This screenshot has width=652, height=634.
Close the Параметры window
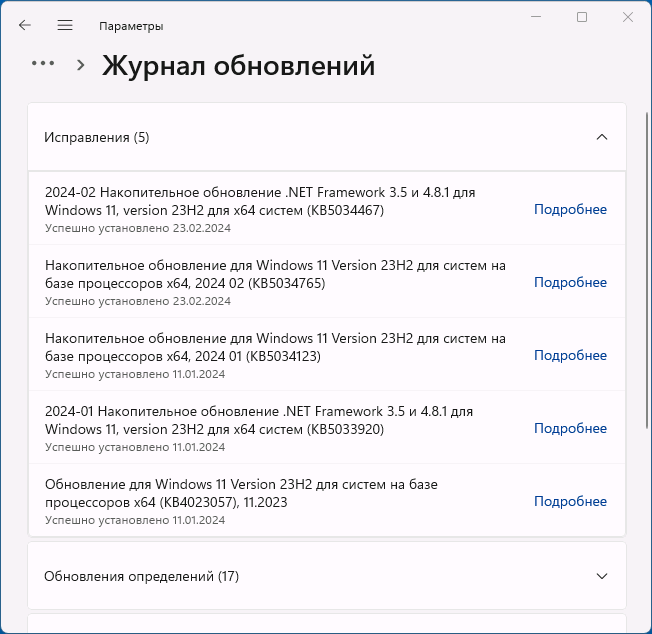click(627, 17)
